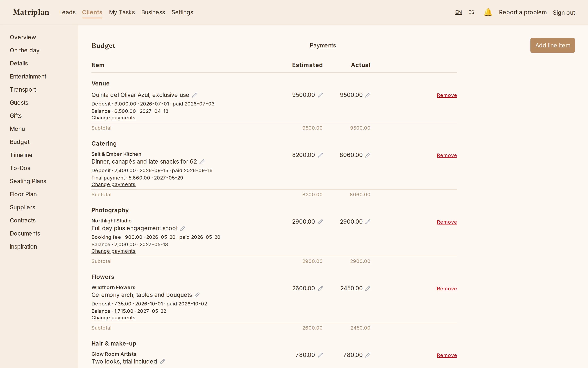This screenshot has width=588, height=368.
Task: Edit the Dinner, canapés description pencil
Action: [202, 162]
